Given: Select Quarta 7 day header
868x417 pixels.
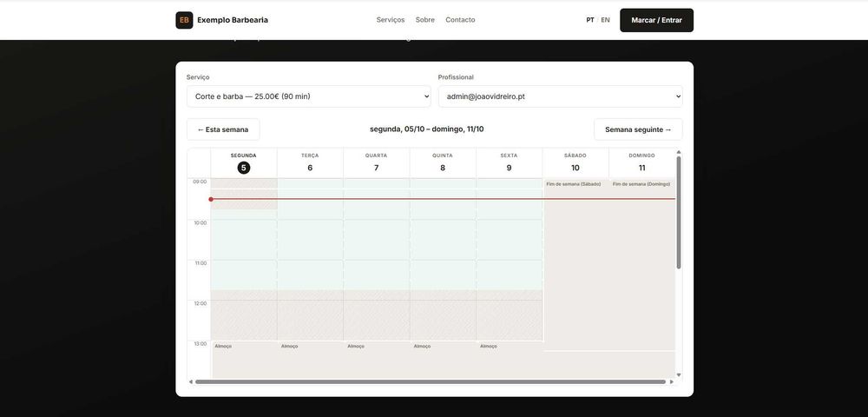Looking at the screenshot, I should [377, 162].
